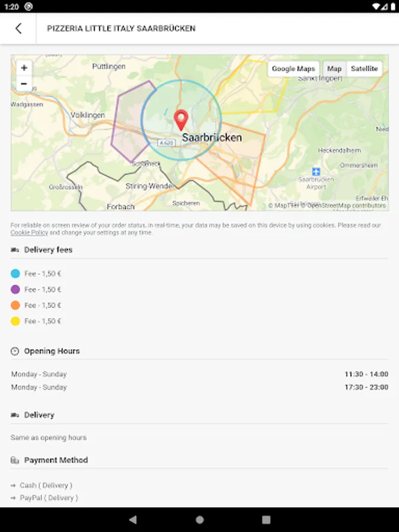Select the purple delivery zone swatch

(x=15, y=290)
